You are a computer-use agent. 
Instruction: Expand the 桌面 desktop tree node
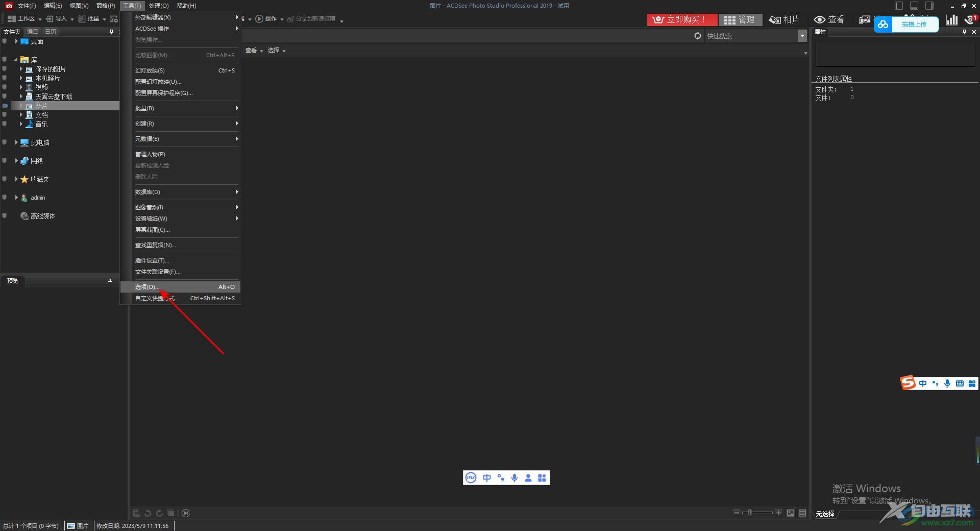point(16,41)
